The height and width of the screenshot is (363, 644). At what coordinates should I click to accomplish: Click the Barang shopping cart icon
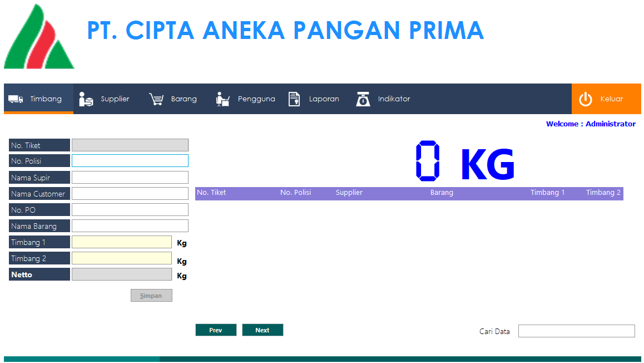(156, 99)
